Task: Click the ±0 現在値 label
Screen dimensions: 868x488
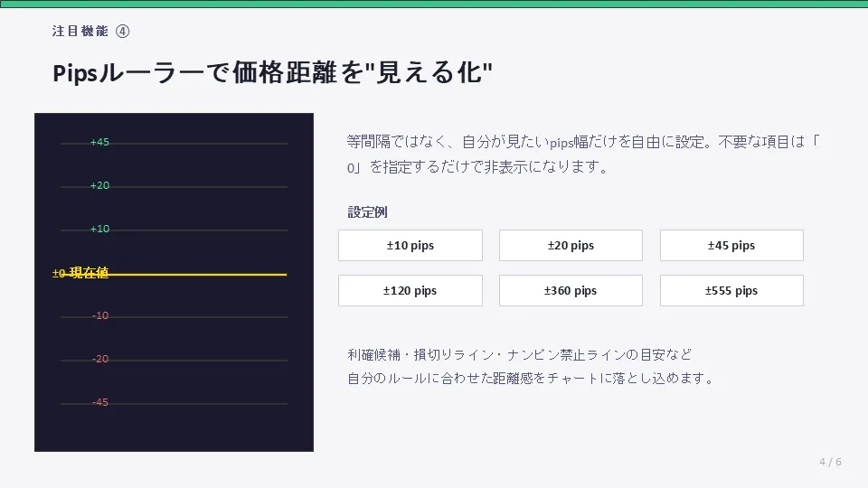Action: (x=80, y=273)
